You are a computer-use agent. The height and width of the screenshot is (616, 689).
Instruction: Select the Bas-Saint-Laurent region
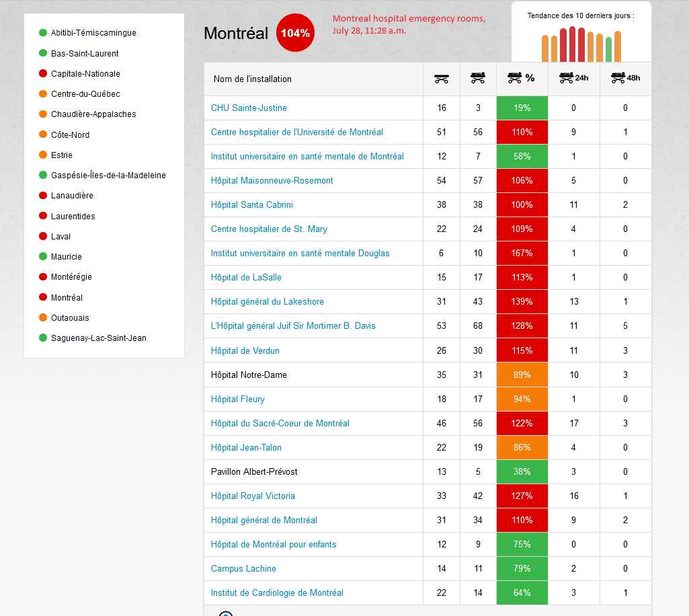(85, 53)
